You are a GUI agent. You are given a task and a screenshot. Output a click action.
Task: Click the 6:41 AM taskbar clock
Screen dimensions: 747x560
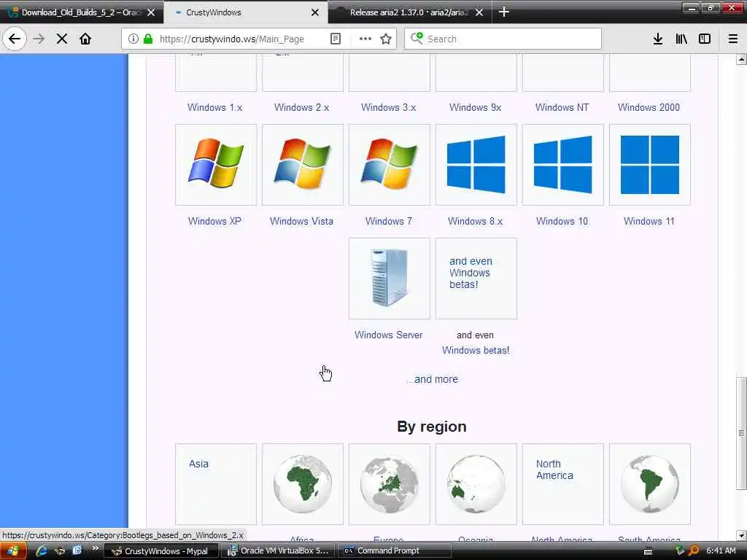pyautogui.click(x=721, y=551)
